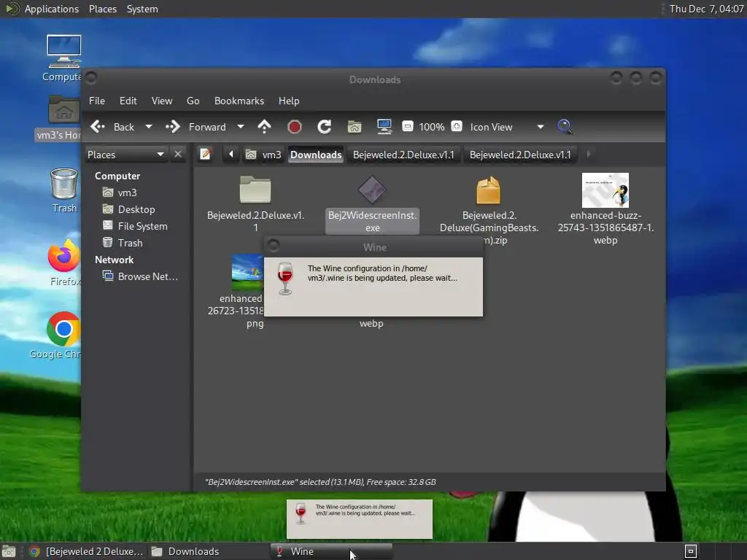The image size is (747, 560).
Task: Open Computer location from the toolbar
Action: [384, 127]
